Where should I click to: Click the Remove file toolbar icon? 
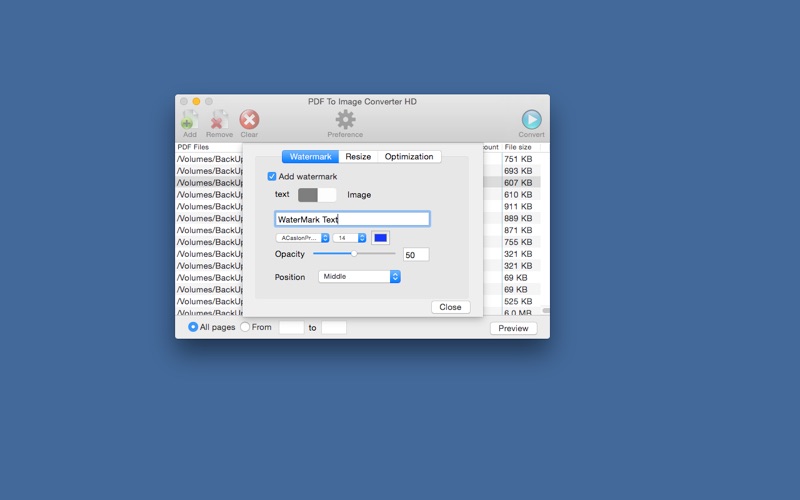point(219,121)
